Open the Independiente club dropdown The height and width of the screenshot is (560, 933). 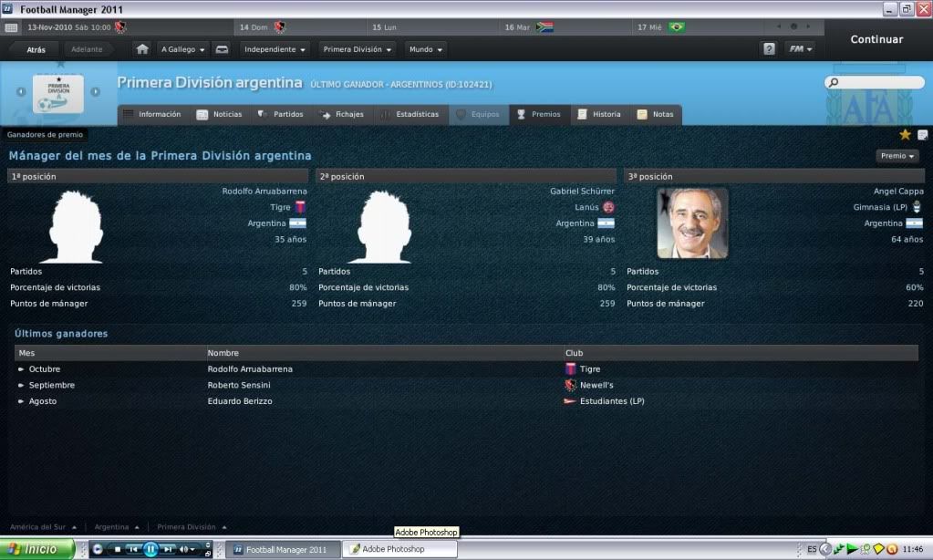275,49
